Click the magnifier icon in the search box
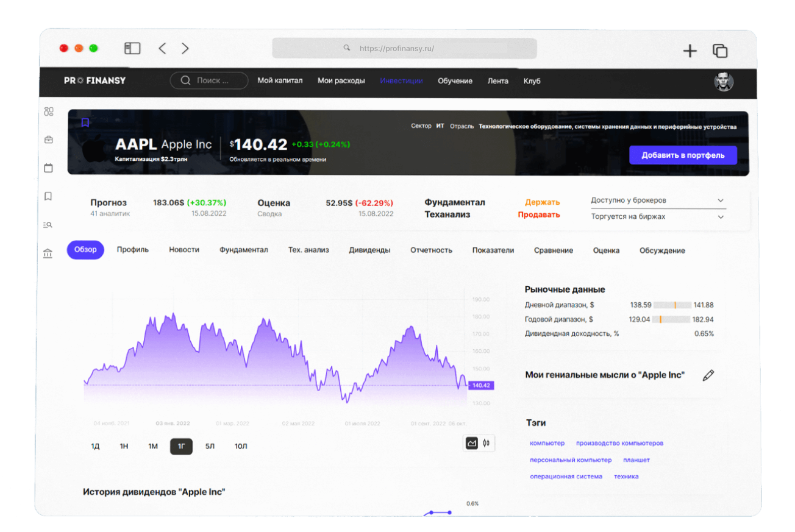 [185, 80]
